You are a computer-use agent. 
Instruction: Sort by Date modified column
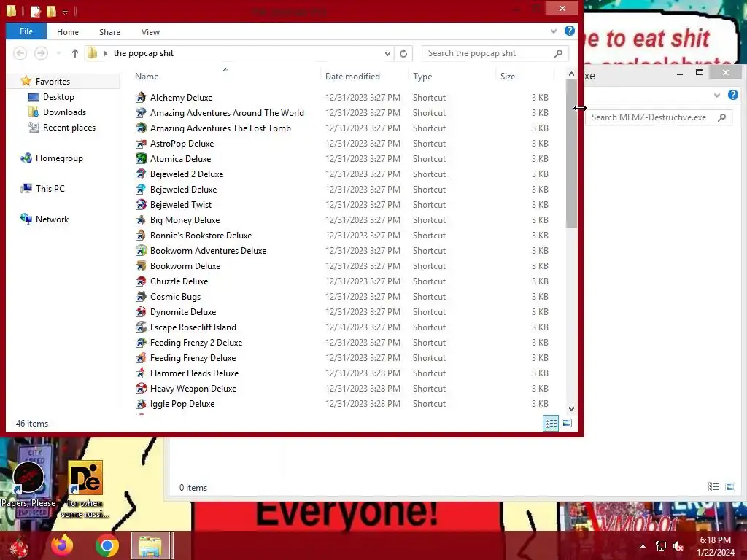(x=352, y=76)
